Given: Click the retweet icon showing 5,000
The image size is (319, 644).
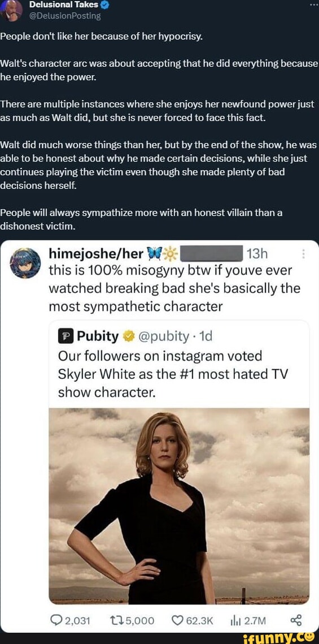Looking at the screenshot, I should click(x=117, y=619).
